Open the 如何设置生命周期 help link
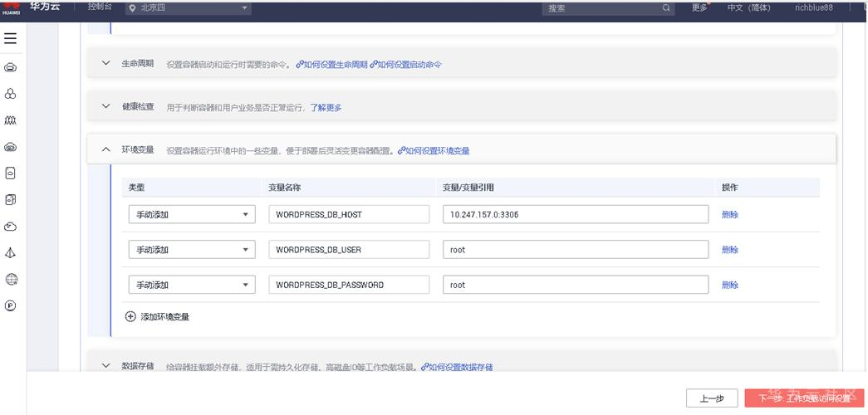The width and height of the screenshot is (868, 415). [x=331, y=65]
